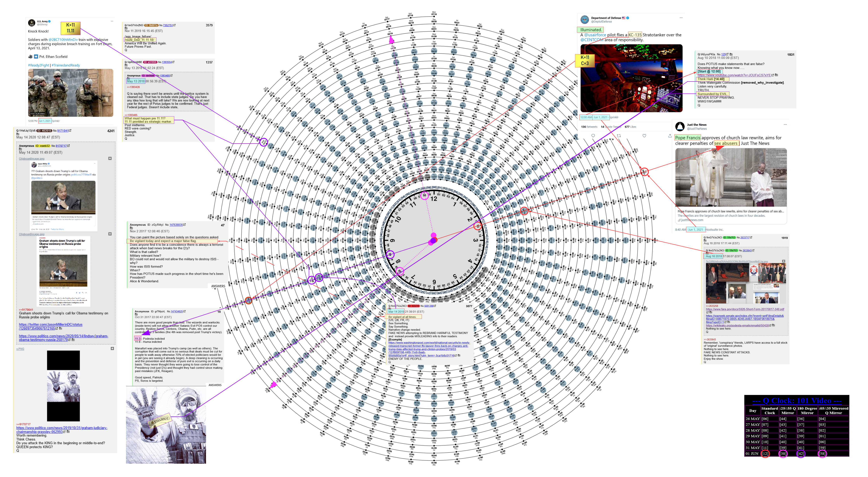The height and width of the screenshot is (477, 868).
Task: Open twitter.com/JasonMillerinDC status link
Action: coord(50,326)
